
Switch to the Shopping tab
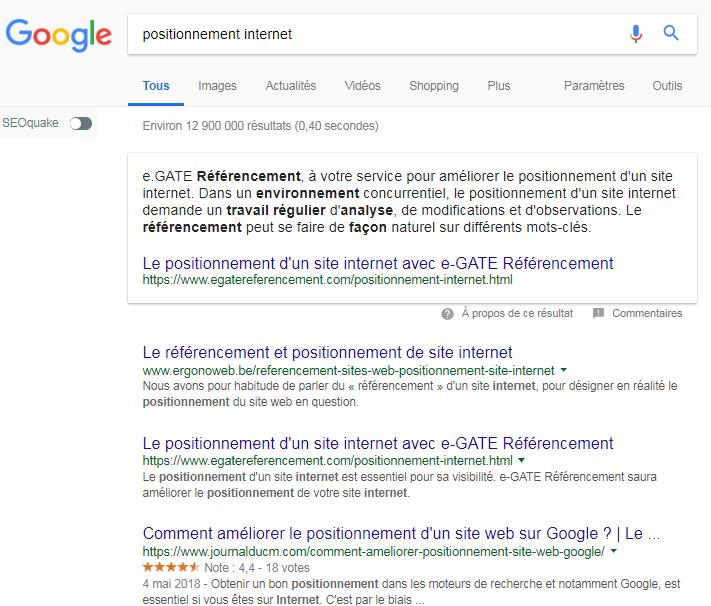434,86
